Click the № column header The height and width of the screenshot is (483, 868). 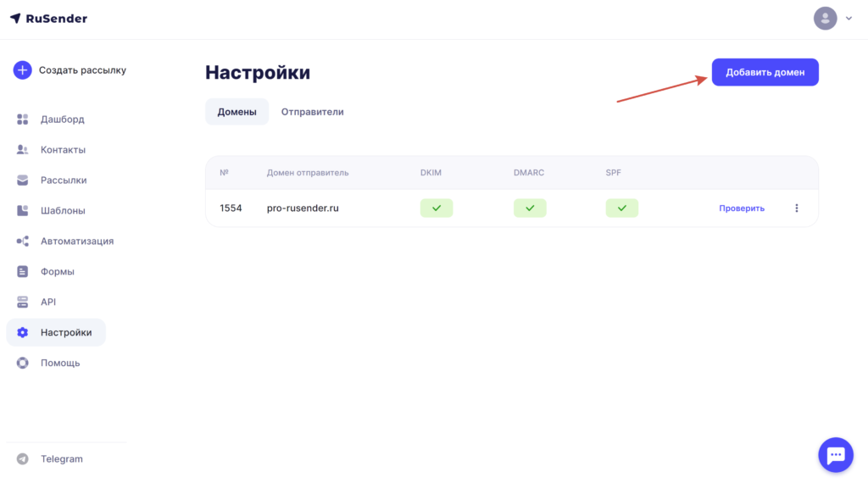pyautogui.click(x=224, y=173)
